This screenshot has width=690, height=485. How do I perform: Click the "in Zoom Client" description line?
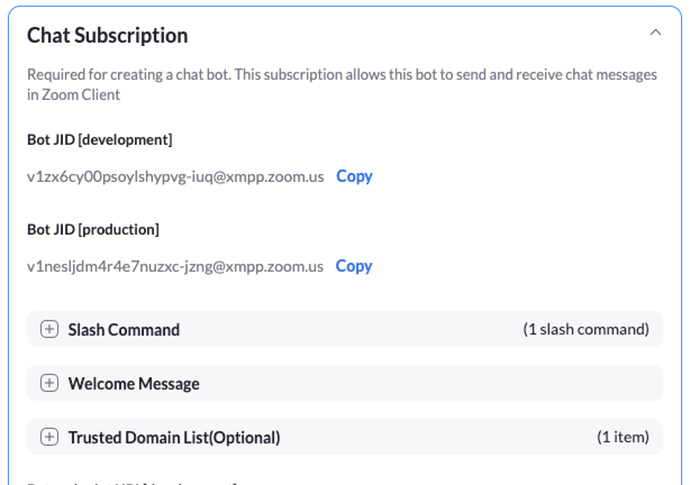tap(75, 95)
